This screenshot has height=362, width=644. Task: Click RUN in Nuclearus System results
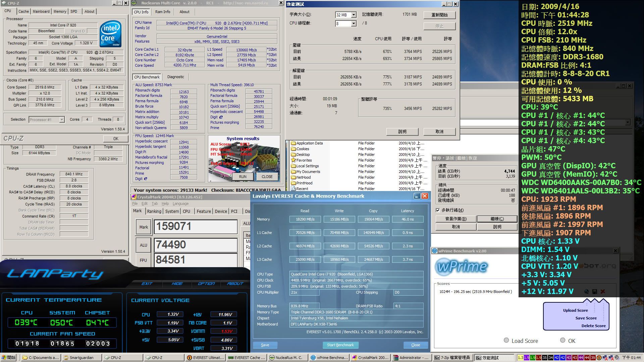(243, 177)
